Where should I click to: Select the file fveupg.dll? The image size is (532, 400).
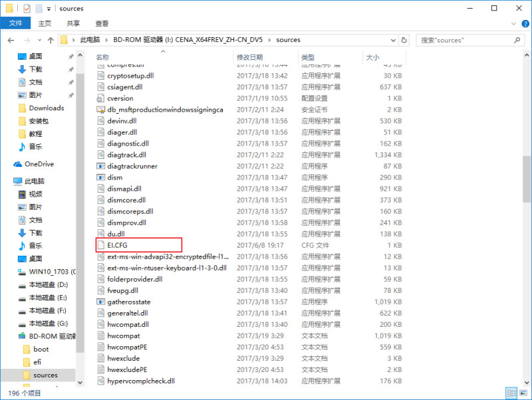[x=122, y=290]
